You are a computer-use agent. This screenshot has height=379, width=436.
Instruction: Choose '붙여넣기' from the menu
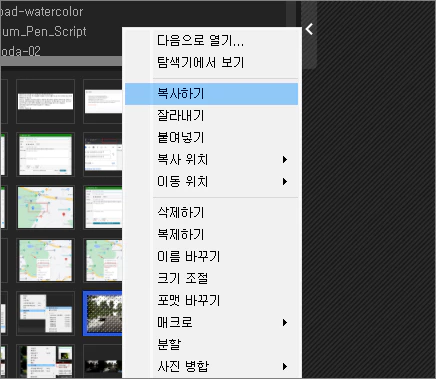(x=211, y=138)
